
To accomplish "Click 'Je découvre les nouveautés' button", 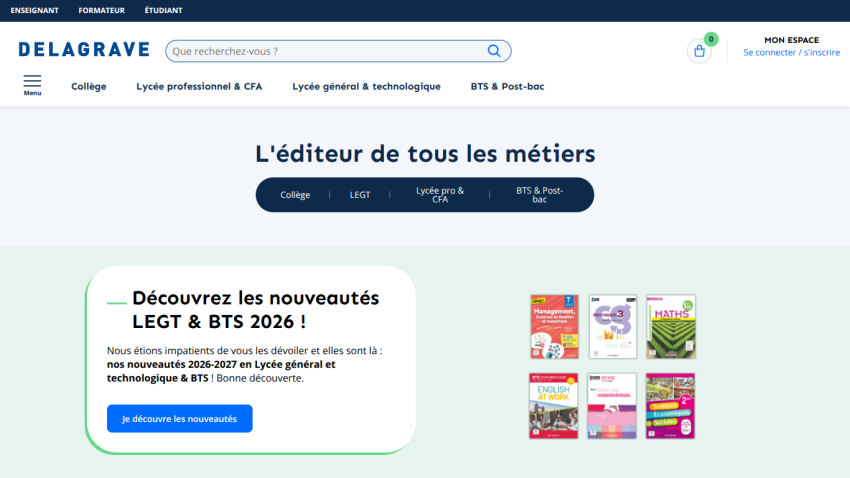I will tap(179, 418).
